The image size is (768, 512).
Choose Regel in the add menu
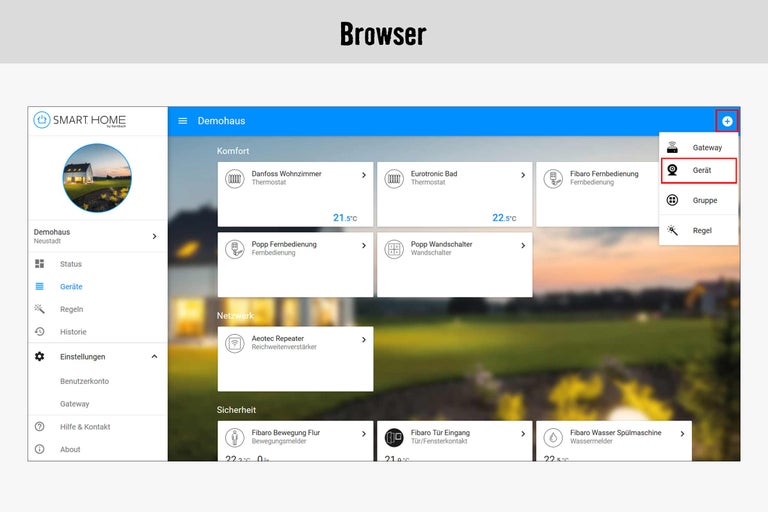[699, 230]
